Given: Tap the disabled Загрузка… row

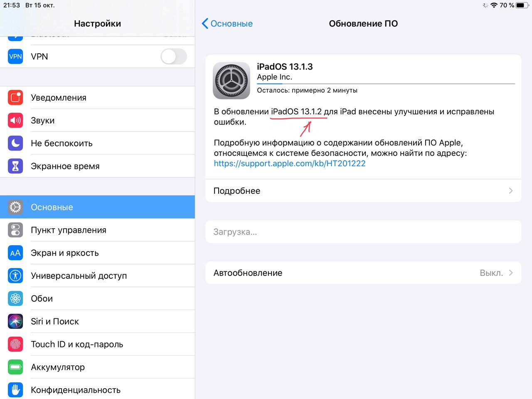Looking at the screenshot, I should point(363,232).
